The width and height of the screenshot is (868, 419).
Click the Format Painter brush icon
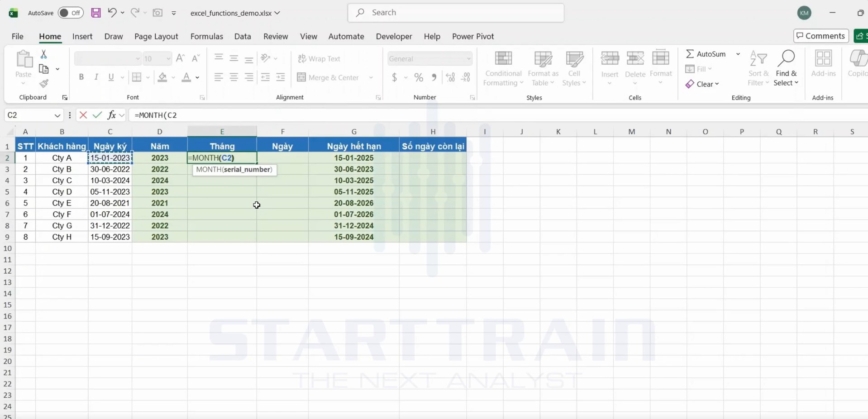click(44, 84)
